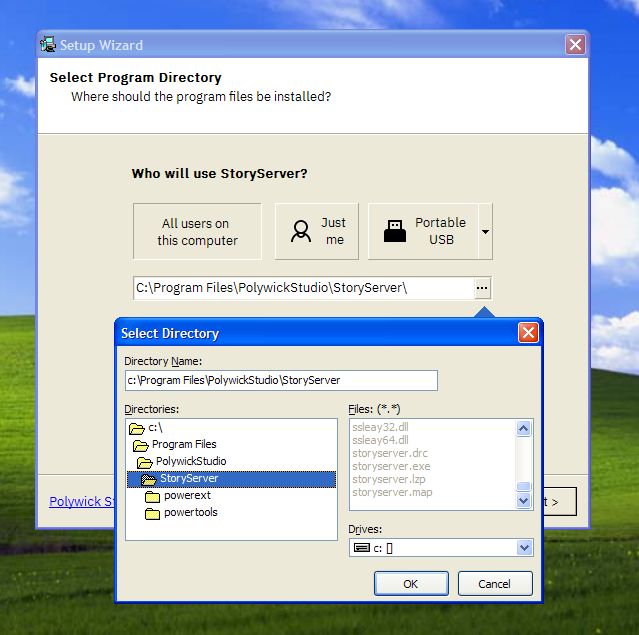
Task: Click the PolywickStudio folder icon
Action: (x=145, y=463)
